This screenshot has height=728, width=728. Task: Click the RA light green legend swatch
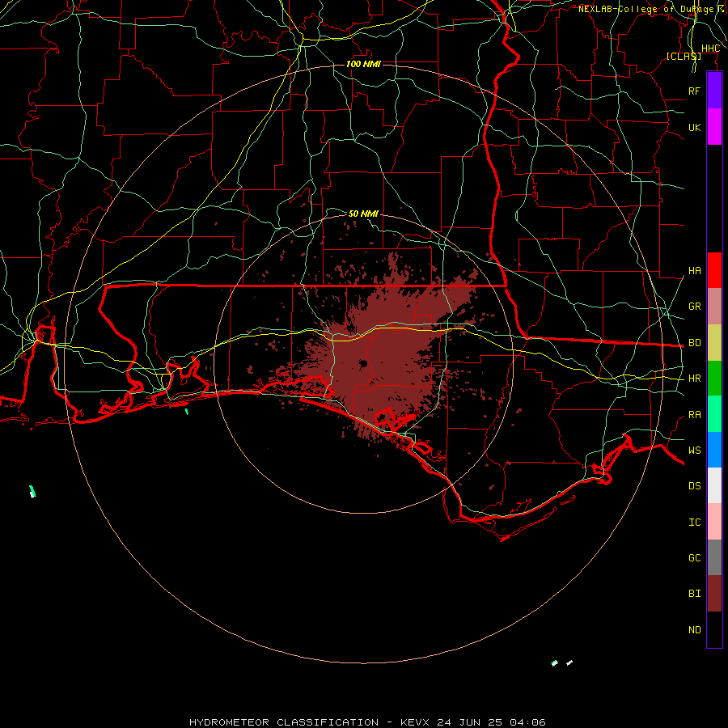pos(714,414)
